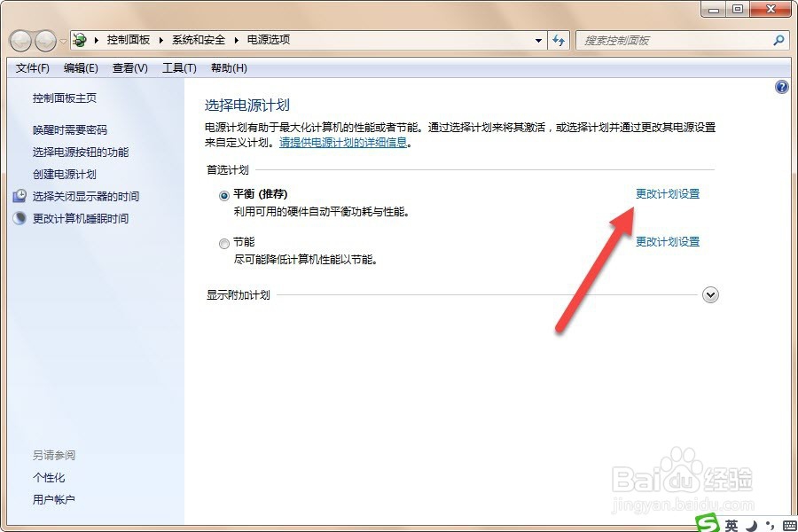
Task: Open 个性化 under 另请参阅
Action: click(49, 478)
